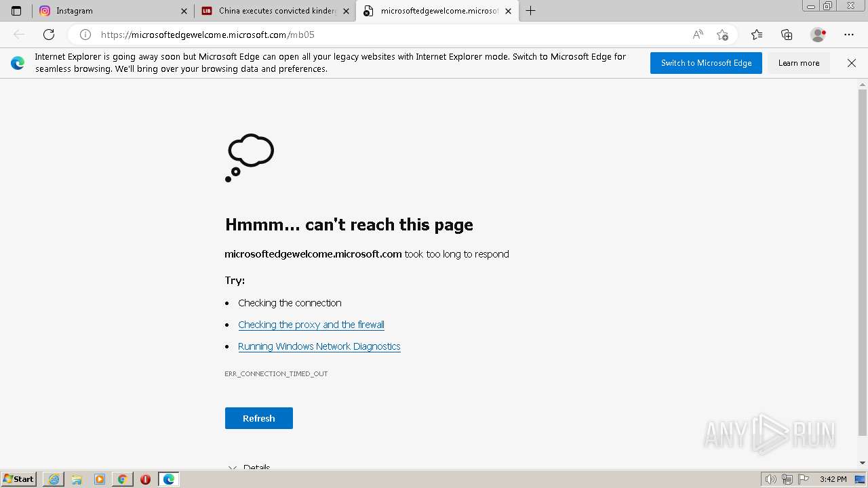Click the Show desktop icon in tray
868x488 pixels.
tap(861, 479)
